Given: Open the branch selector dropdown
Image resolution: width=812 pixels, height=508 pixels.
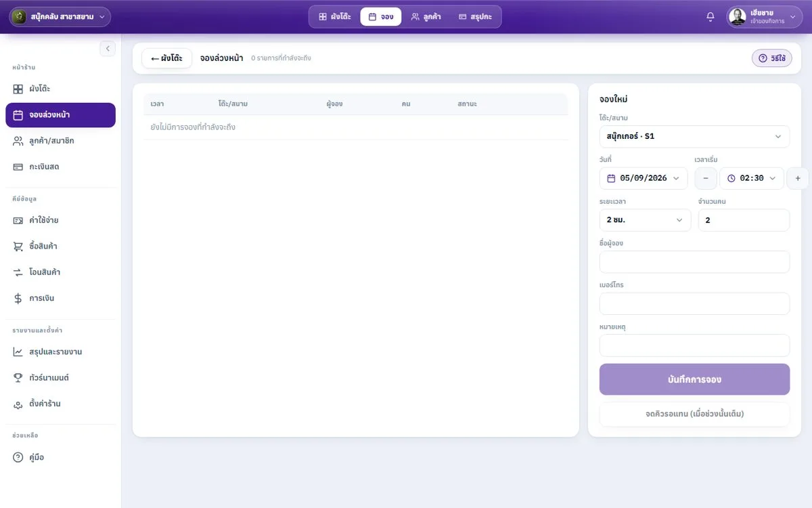Looking at the screenshot, I should [x=60, y=17].
